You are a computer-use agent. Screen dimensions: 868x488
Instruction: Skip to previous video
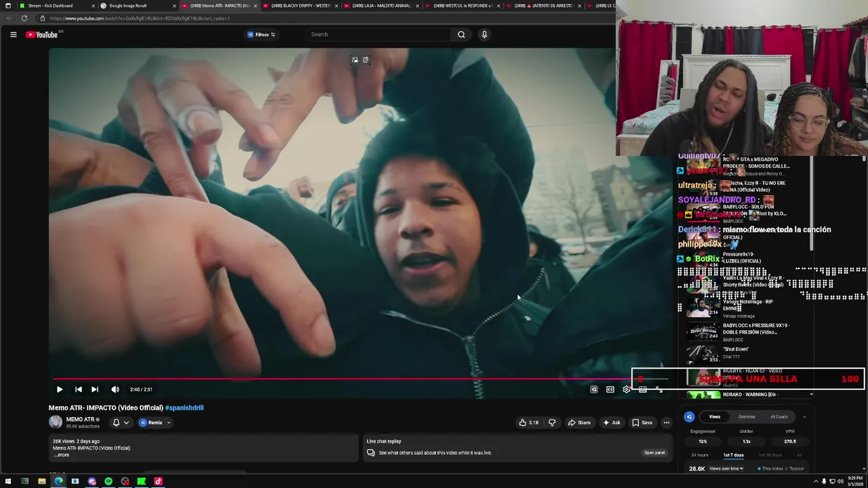(79, 389)
